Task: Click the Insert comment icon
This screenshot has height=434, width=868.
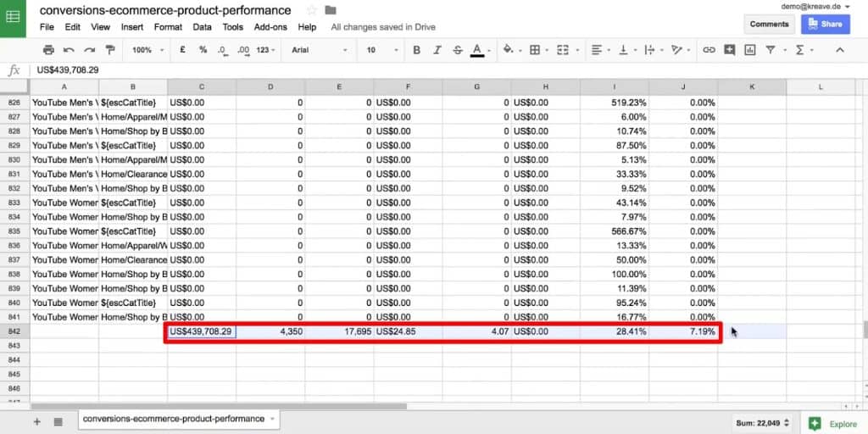Action: tap(730, 50)
